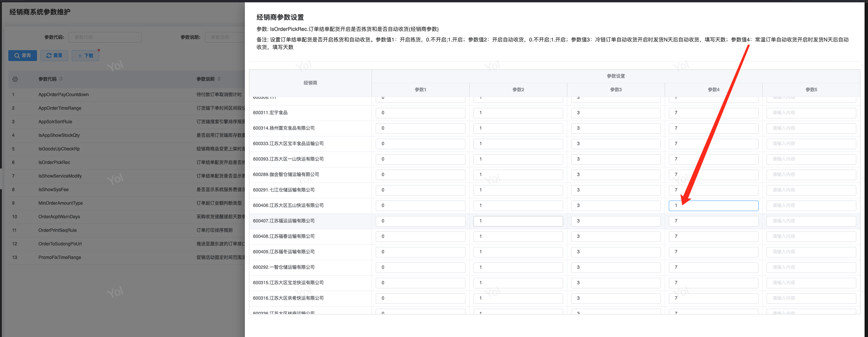
Task: Click the 参数5 field for dealer 600409
Action: pos(811,252)
